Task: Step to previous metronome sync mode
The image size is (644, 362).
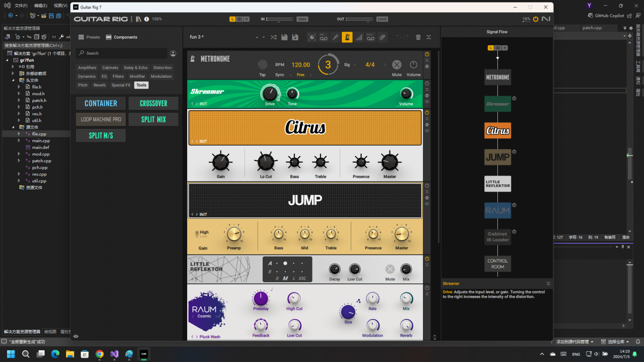Action: pos(290,75)
